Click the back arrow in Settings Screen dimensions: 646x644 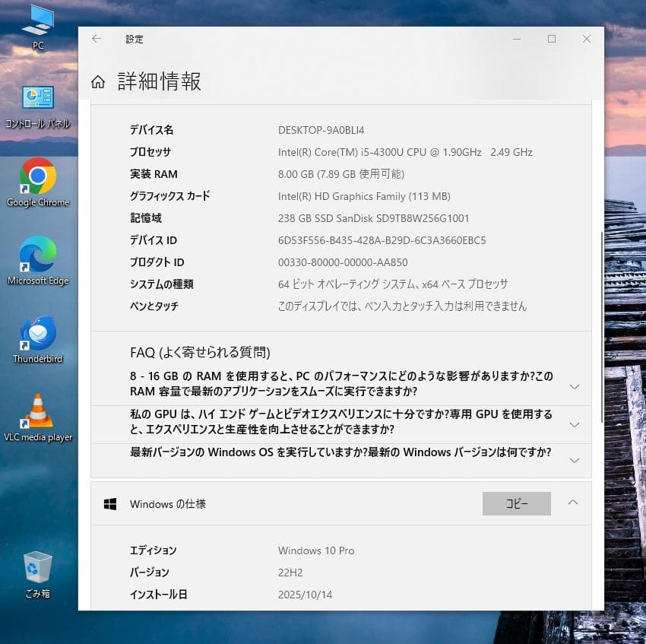(97, 38)
